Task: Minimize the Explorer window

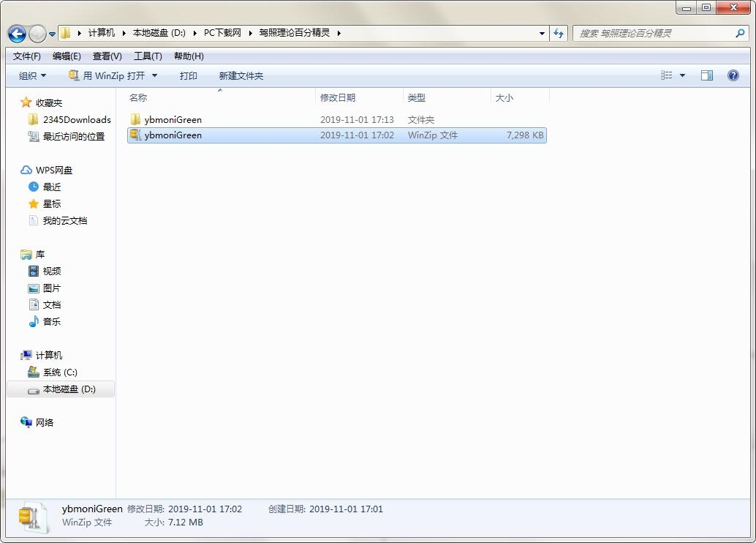Action: pos(687,7)
